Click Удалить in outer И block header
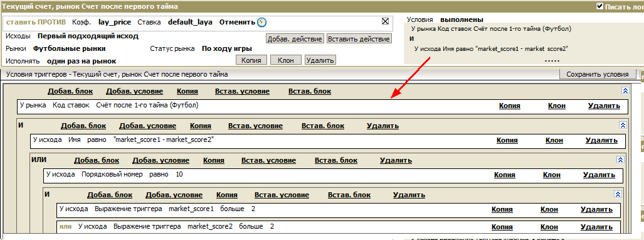The width and height of the screenshot is (644, 240). (383, 126)
